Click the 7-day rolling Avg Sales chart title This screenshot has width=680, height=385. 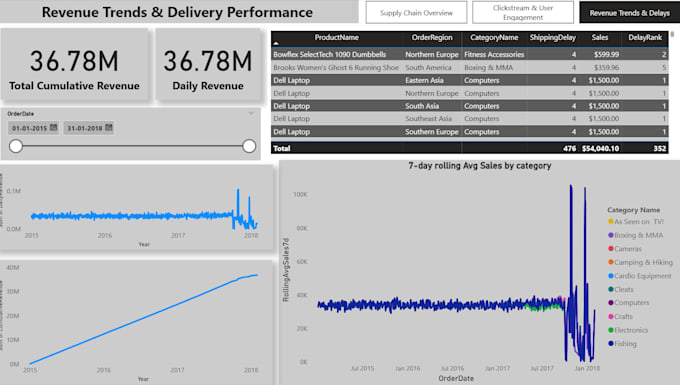point(480,166)
